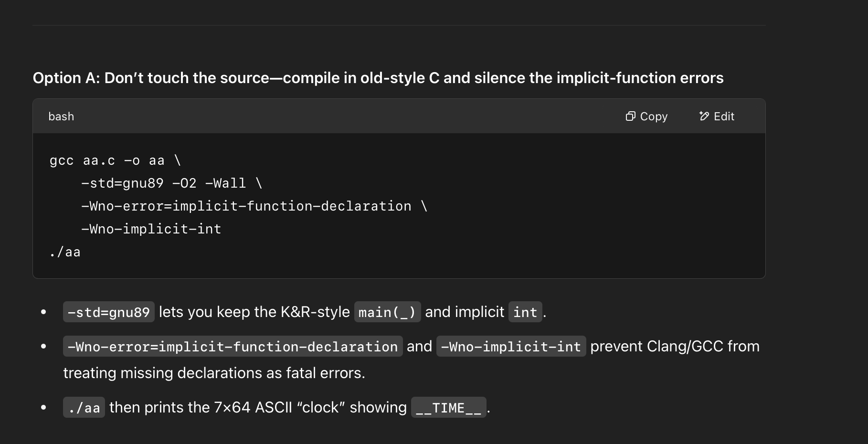
Task: Click the -Wno-error=implicit-function-declaration chip in bullet list
Action: tap(233, 347)
